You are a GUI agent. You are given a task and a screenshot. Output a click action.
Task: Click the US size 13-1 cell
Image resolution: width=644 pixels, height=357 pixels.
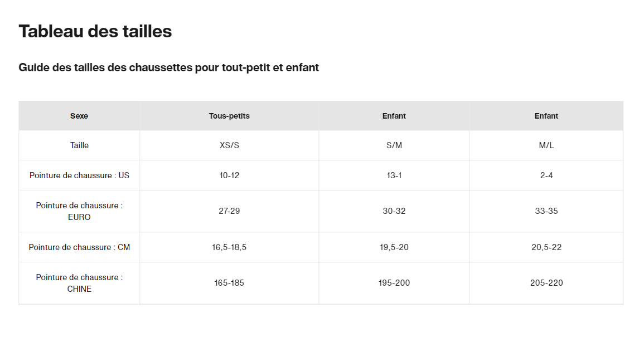pos(394,175)
